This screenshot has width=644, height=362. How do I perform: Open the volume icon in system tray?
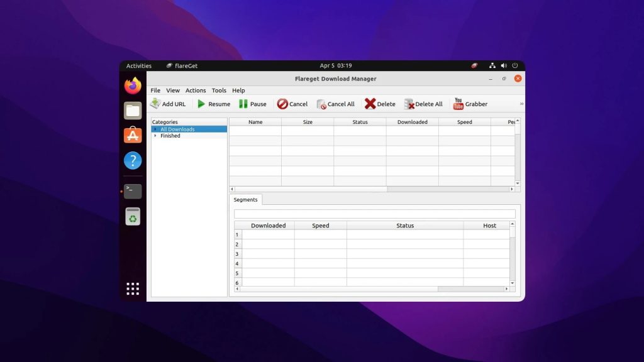tap(504, 65)
